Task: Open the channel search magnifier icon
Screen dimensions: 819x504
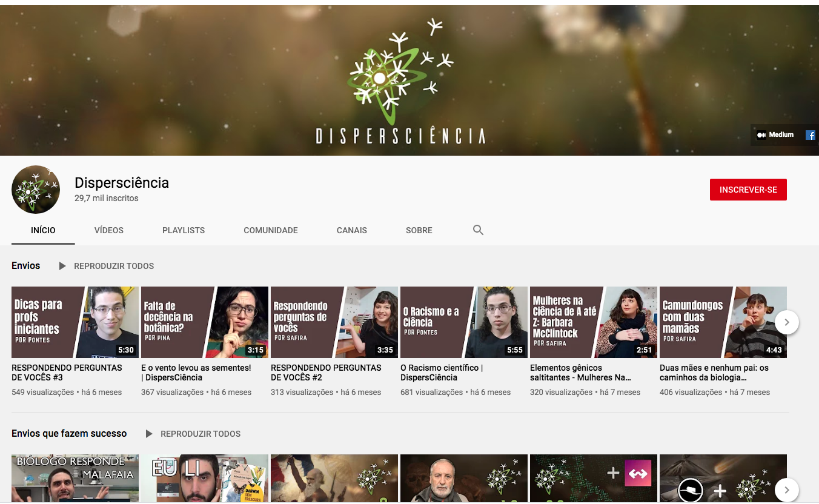Action: (478, 230)
